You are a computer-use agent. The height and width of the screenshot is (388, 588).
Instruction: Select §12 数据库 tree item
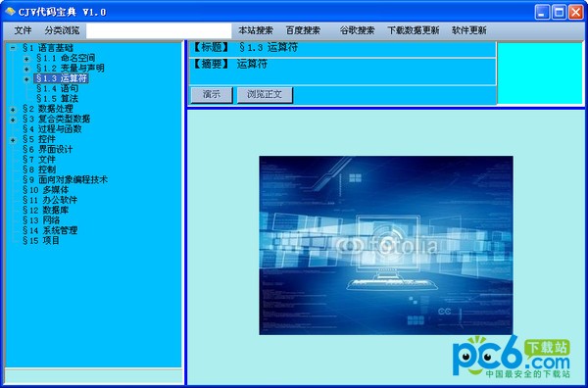click(45, 210)
